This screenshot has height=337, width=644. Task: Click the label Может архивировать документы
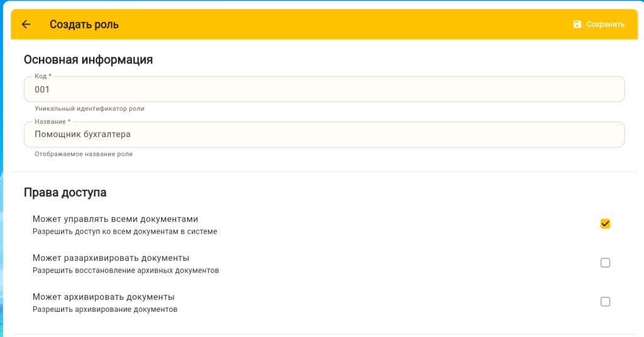[103, 297]
